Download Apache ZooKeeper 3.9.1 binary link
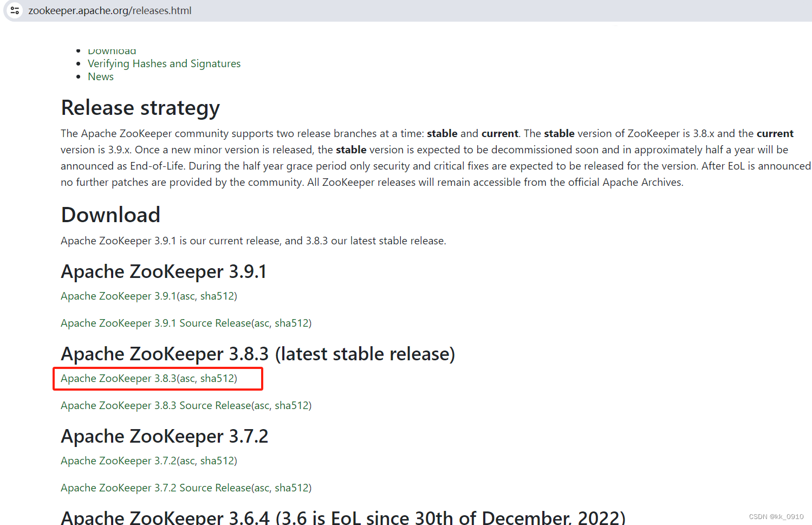This screenshot has height=525, width=812. click(x=119, y=296)
